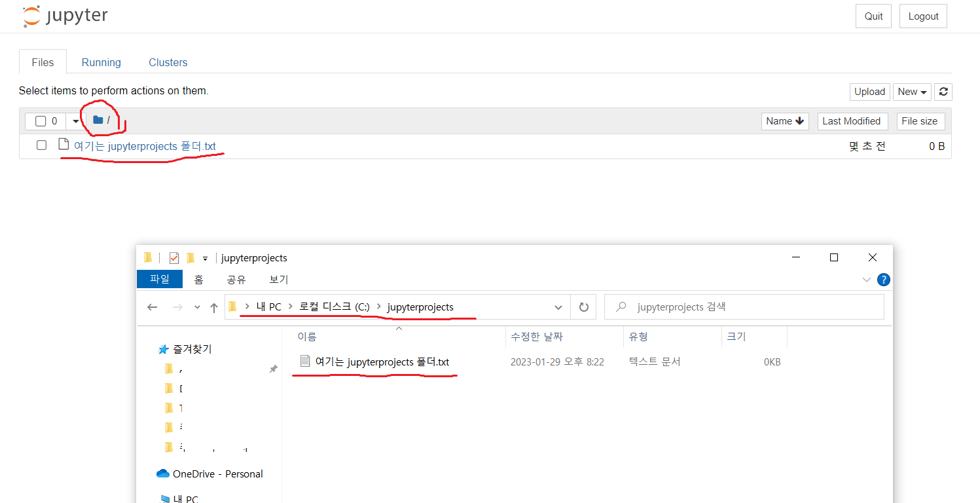Click 내 PC in Explorer address breadcrumb
Screen dimensions: 980x503
pos(269,307)
